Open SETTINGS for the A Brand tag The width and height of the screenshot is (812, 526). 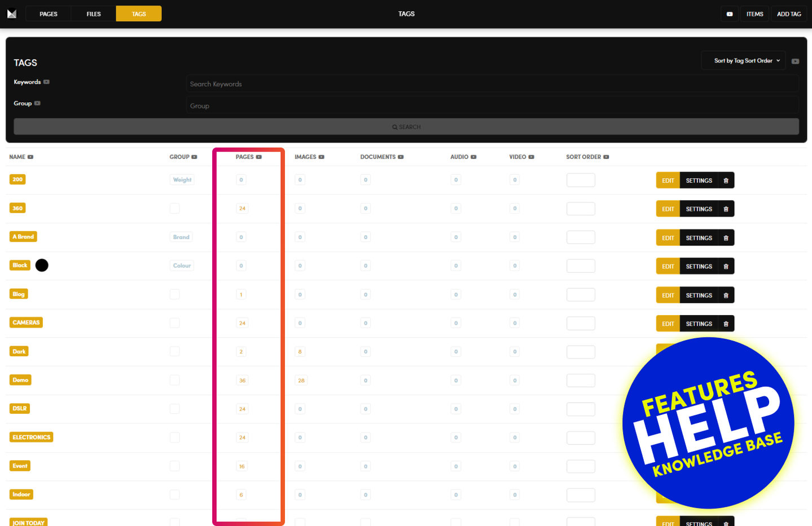pos(699,238)
